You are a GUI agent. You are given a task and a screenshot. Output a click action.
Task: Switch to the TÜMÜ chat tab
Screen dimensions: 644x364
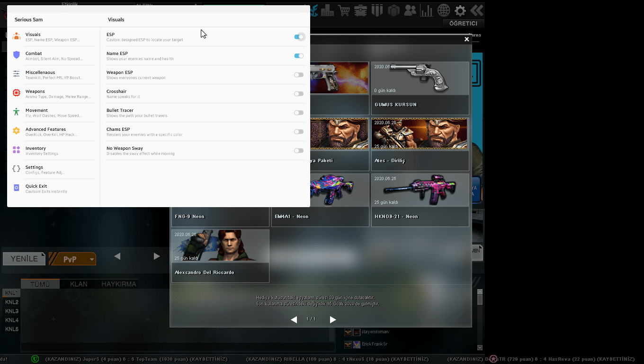40,284
